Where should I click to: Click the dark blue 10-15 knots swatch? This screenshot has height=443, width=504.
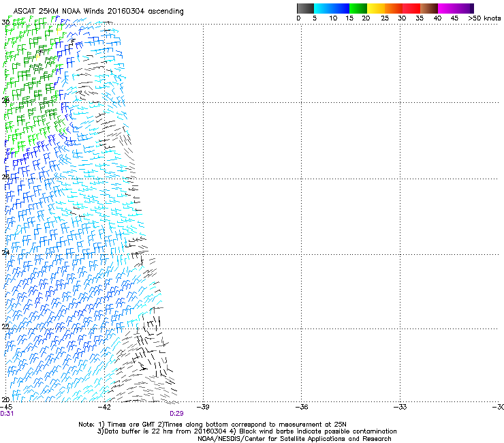click(341, 8)
